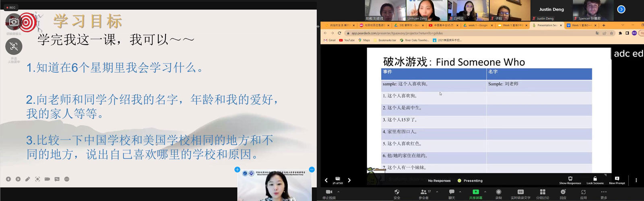The image size is (644, 201).
Task: Open breakout rooms grid icon
Action: pos(542,192)
